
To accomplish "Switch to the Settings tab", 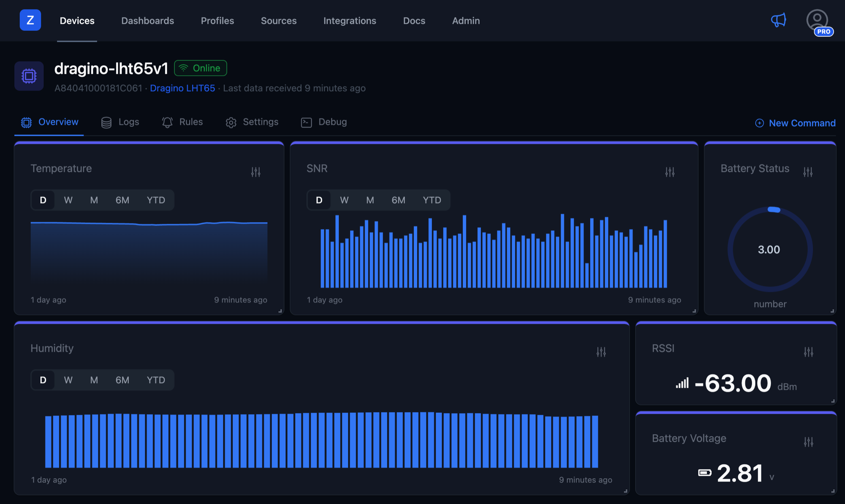I will point(252,122).
